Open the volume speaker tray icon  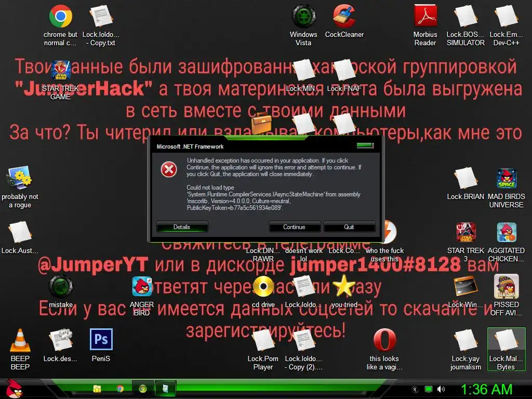(441, 389)
